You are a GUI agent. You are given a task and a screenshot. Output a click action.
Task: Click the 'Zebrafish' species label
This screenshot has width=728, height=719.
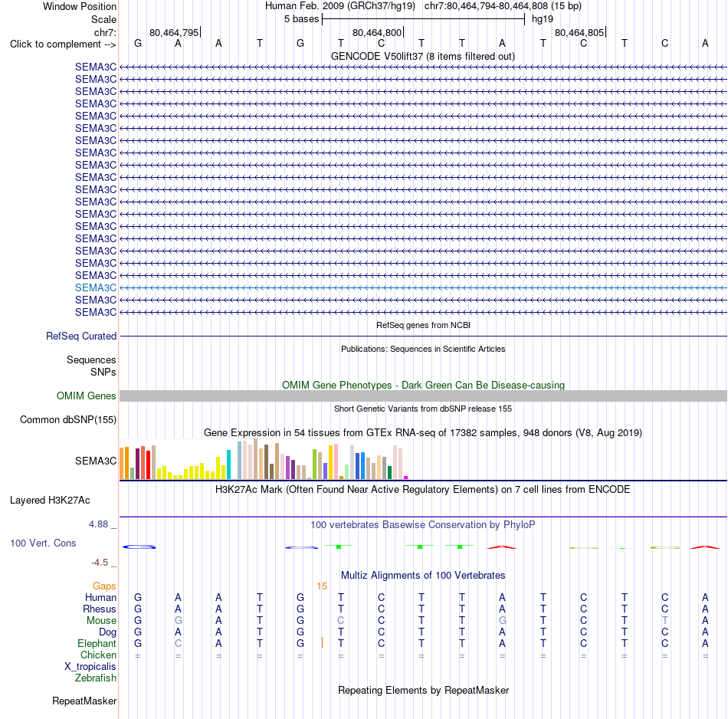pos(96,678)
